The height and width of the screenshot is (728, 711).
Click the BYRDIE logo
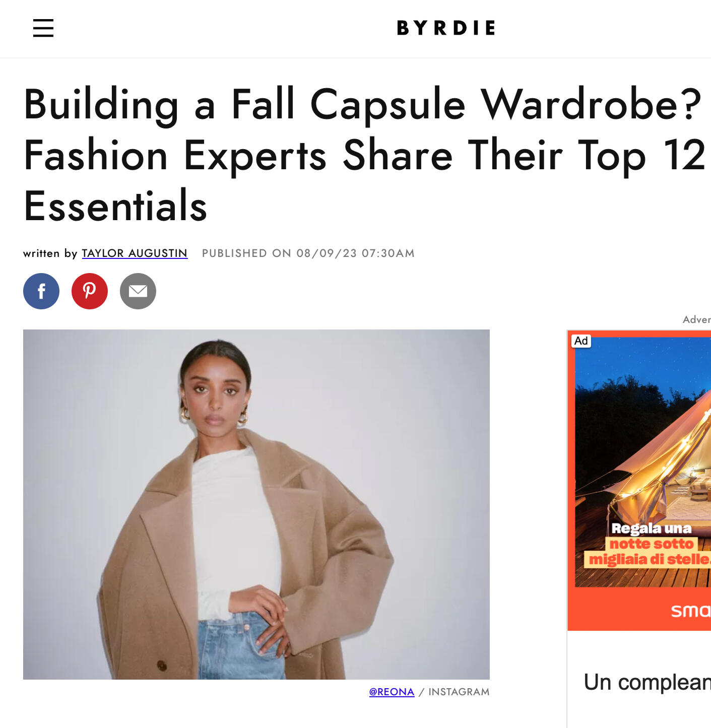pos(446,28)
